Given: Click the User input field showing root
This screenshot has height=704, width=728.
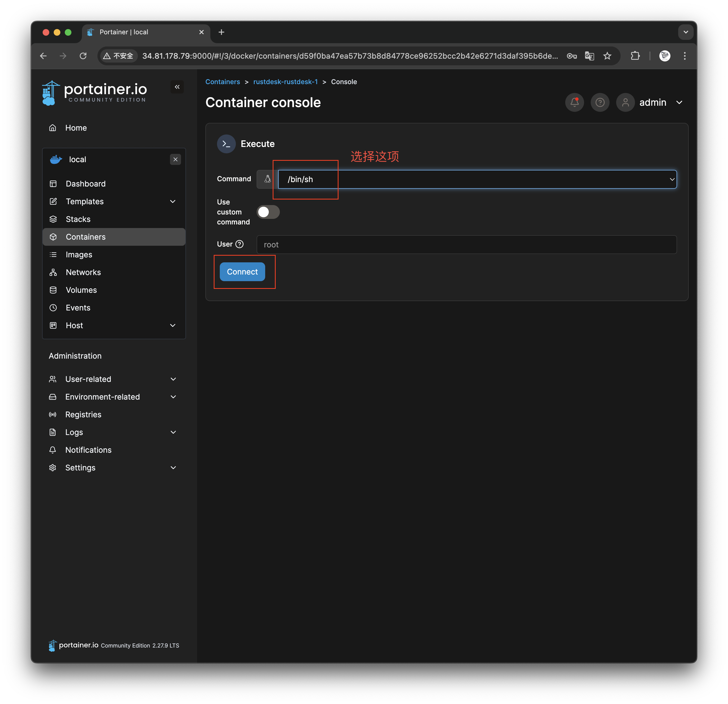Looking at the screenshot, I should point(466,245).
